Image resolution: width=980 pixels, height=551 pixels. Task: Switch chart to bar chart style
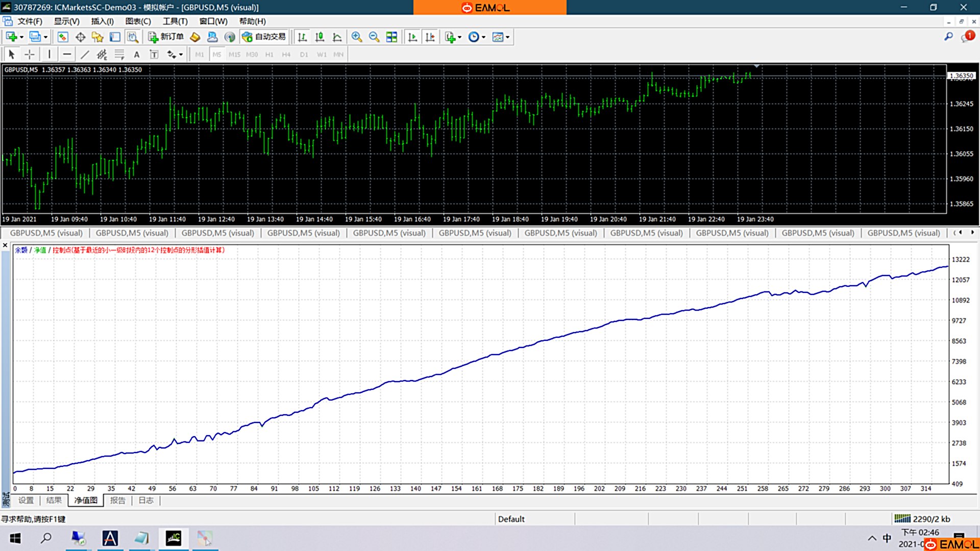click(302, 37)
